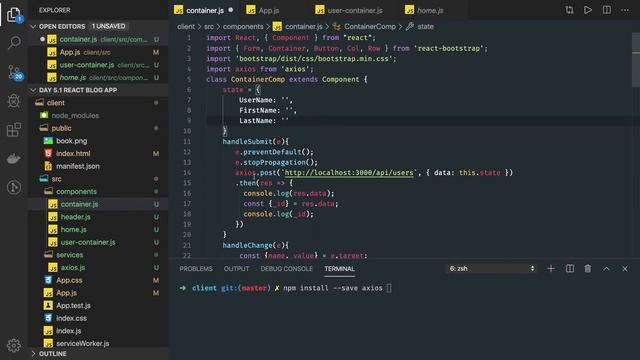
Task: Open the Debug Console panel tab
Action: [x=287, y=269]
